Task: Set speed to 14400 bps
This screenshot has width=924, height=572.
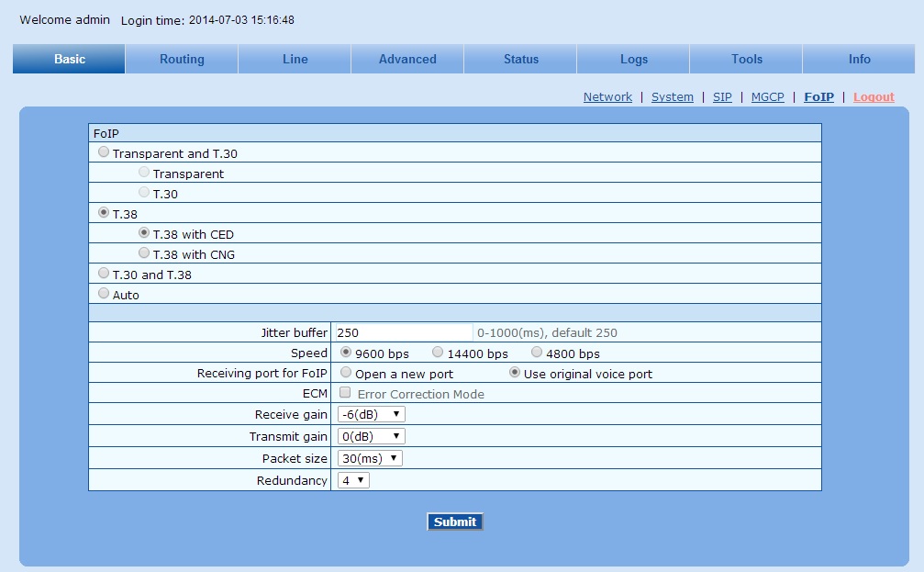Action: pyautogui.click(x=438, y=353)
